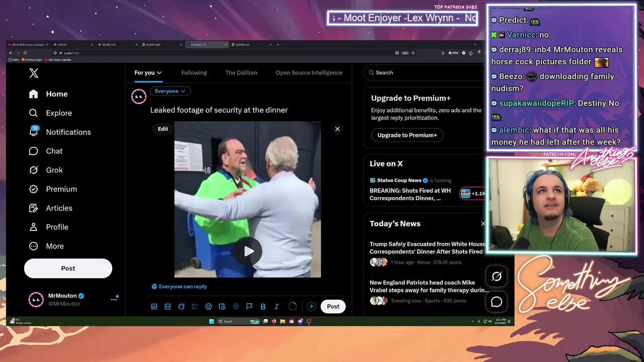
Task: Open Chat in sidebar
Action: tap(46, 151)
